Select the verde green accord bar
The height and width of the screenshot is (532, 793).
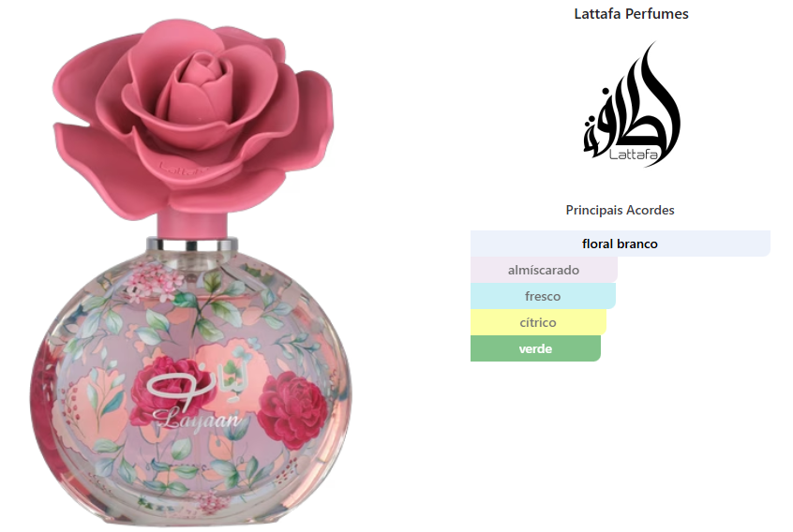click(535, 348)
